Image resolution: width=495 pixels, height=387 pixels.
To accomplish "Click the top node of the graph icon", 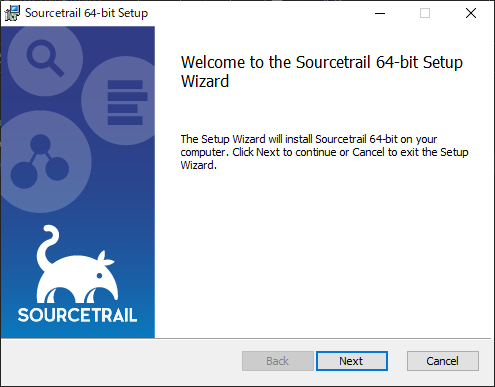I will (x=40, y=144).
